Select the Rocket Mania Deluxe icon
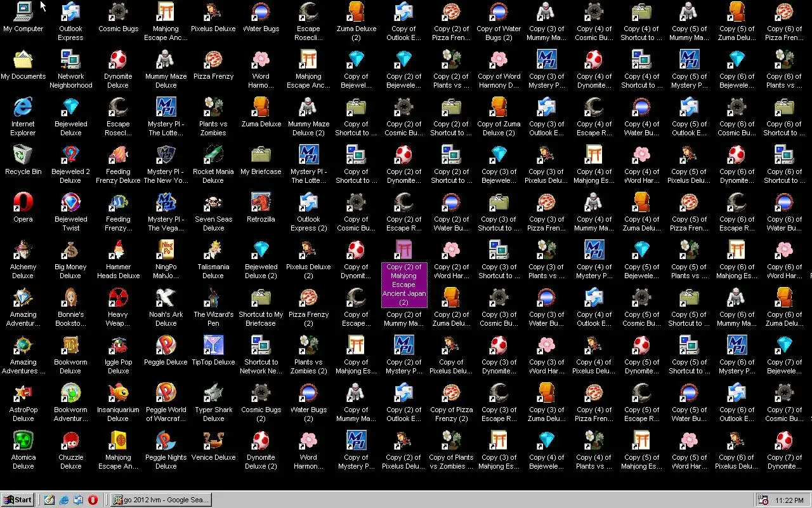812x508 pixels. tap(214, 165)
